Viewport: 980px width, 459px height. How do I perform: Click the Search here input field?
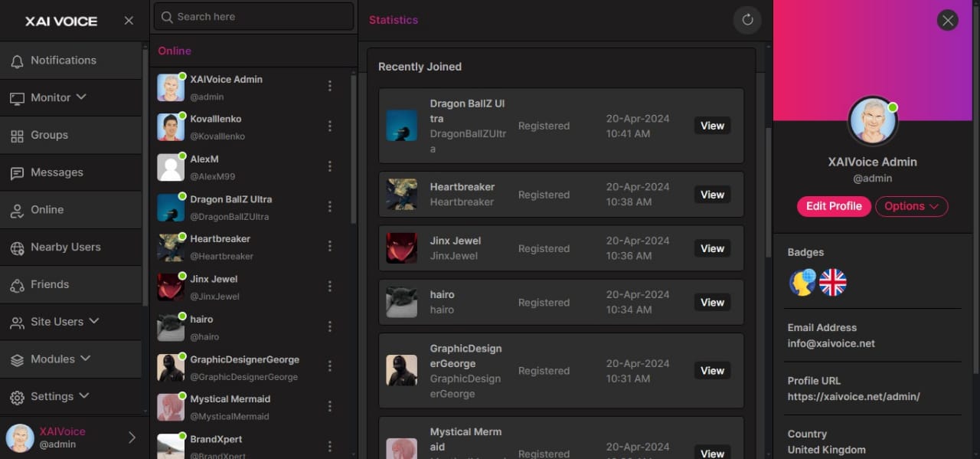pos(253,16)
